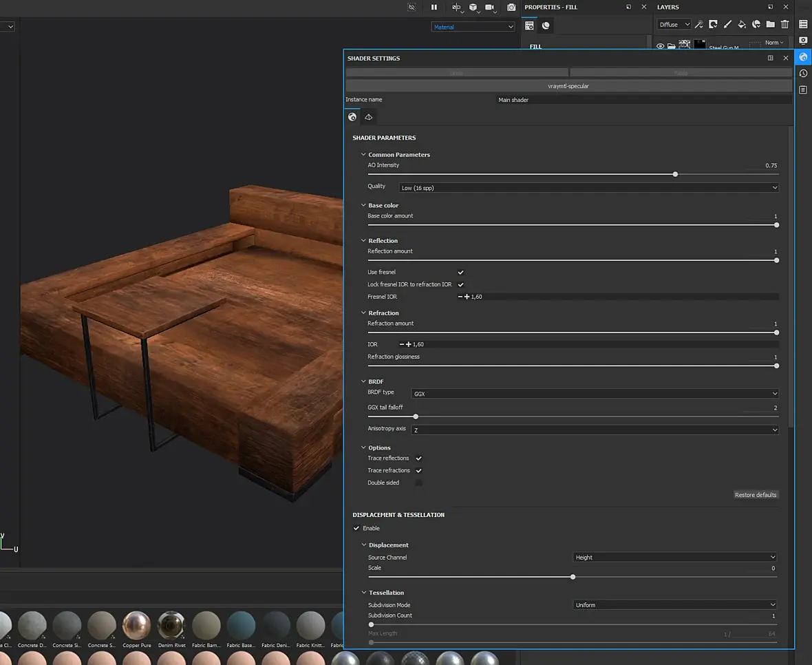The image size is (812, 665).
Task: Select the Copper Pure material thumbnail
Action: coord(136,625)
